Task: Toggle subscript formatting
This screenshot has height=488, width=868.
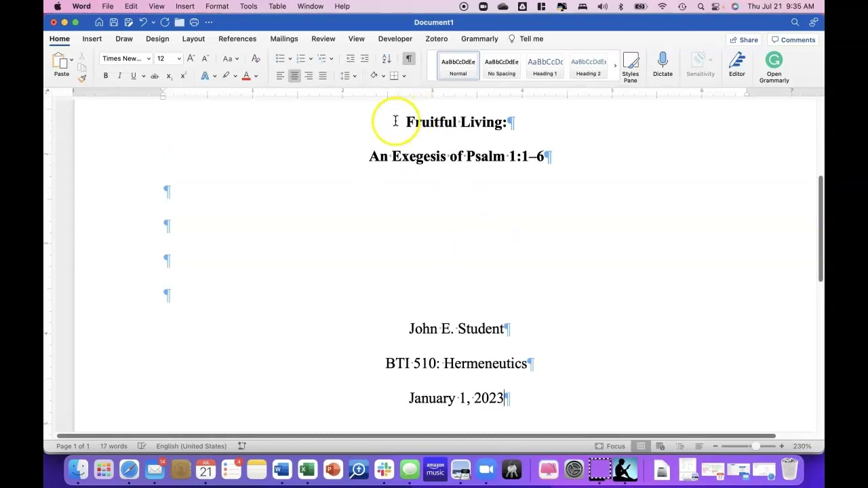Action: pos(169,76)
